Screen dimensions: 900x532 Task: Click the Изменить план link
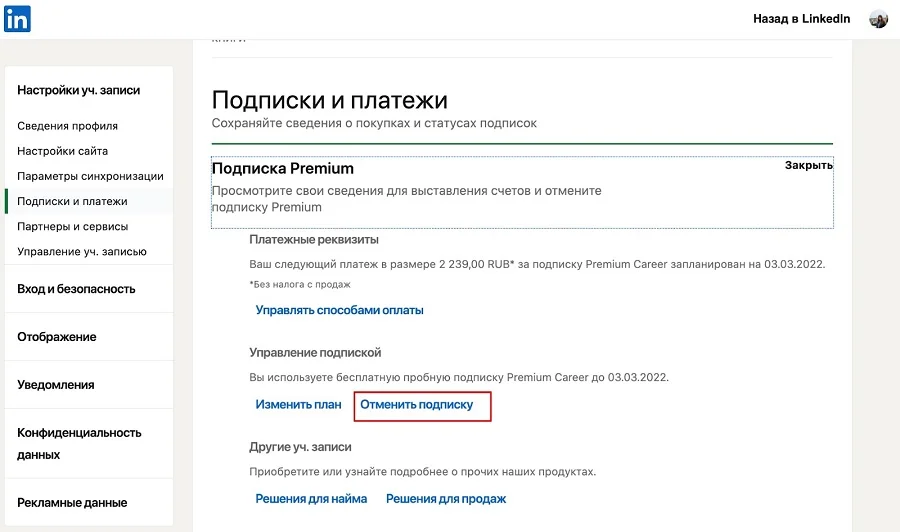[298, 405]
